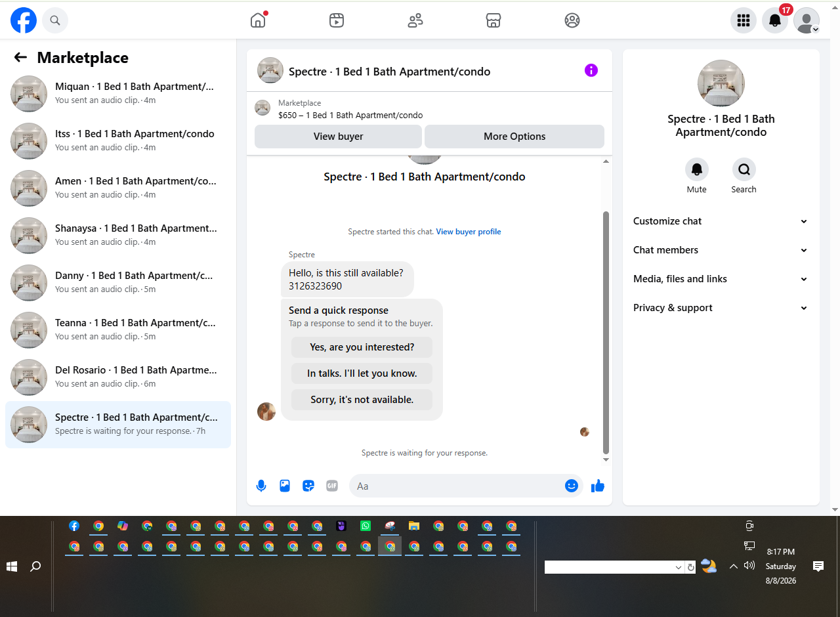Open the Teanna apartment conversation
The width and height of the screenshot is (840, 617).
tap(118, 330)
